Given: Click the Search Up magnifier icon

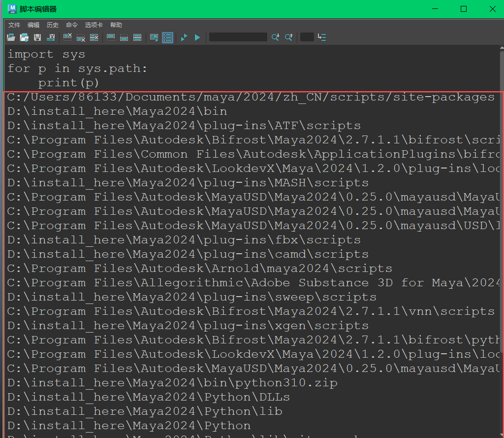Looking at the screenshot, I should pyautogui.click(x=288, y=37).
